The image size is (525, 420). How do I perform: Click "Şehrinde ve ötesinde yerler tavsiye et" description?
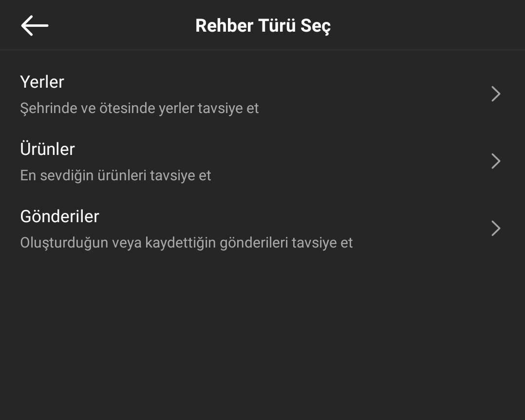pos(139,108)
